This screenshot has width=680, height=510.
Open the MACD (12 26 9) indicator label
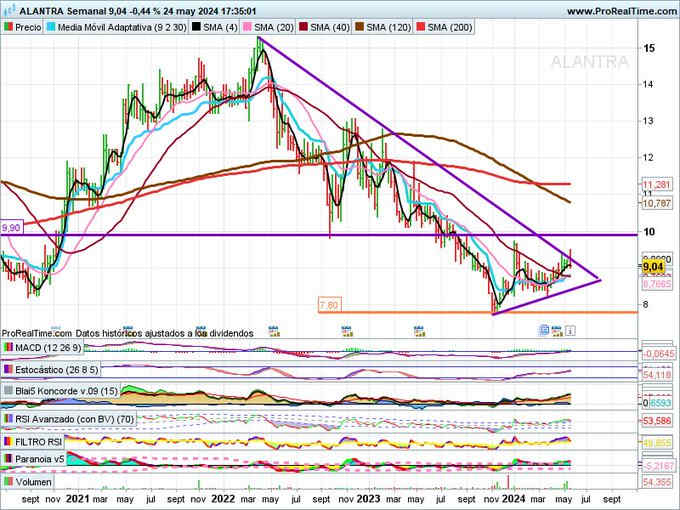48,348
